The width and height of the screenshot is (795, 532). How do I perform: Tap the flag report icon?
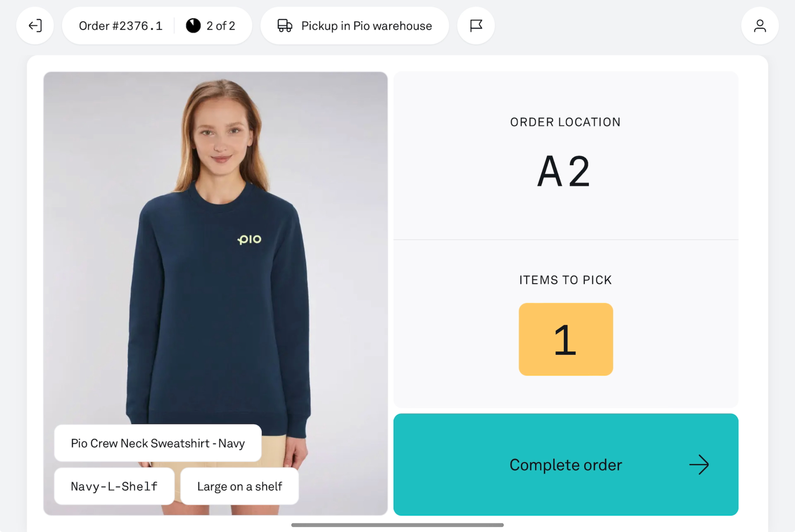pyautogui.click(x=476, y=26)
